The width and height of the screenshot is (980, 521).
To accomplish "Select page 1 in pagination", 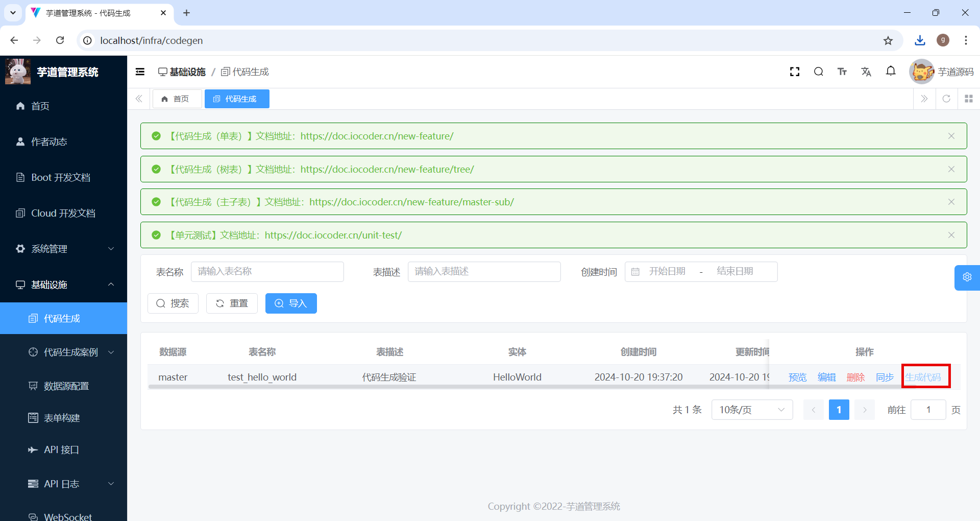I will [839, 410].
